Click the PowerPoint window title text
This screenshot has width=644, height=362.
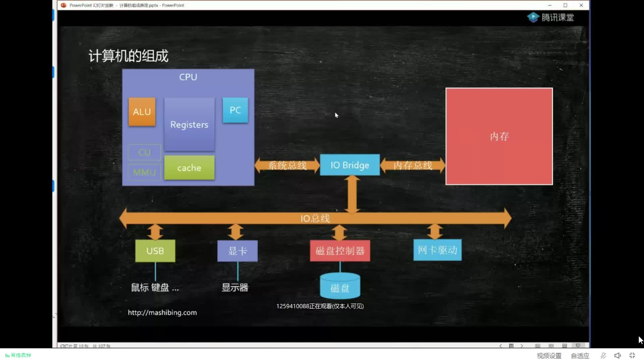tap(127, 5)
